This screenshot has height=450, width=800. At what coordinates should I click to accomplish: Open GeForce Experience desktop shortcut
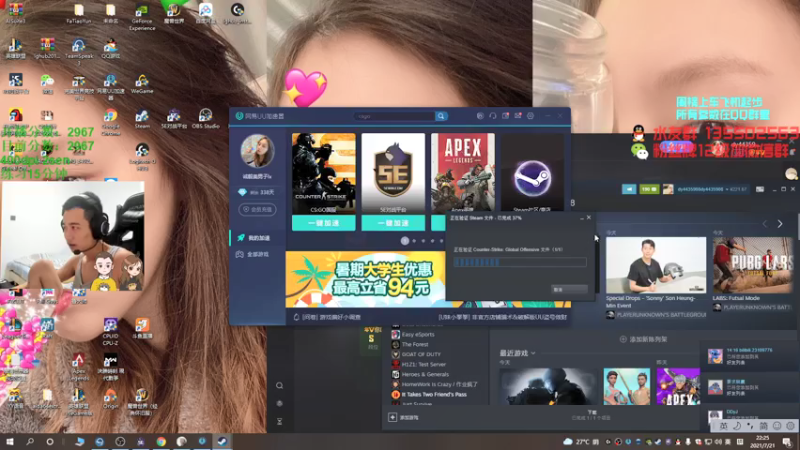coord(142,17)
